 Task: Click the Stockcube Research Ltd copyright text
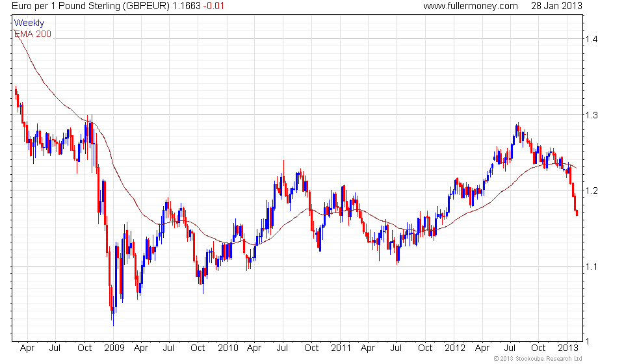tap(537, 358)
